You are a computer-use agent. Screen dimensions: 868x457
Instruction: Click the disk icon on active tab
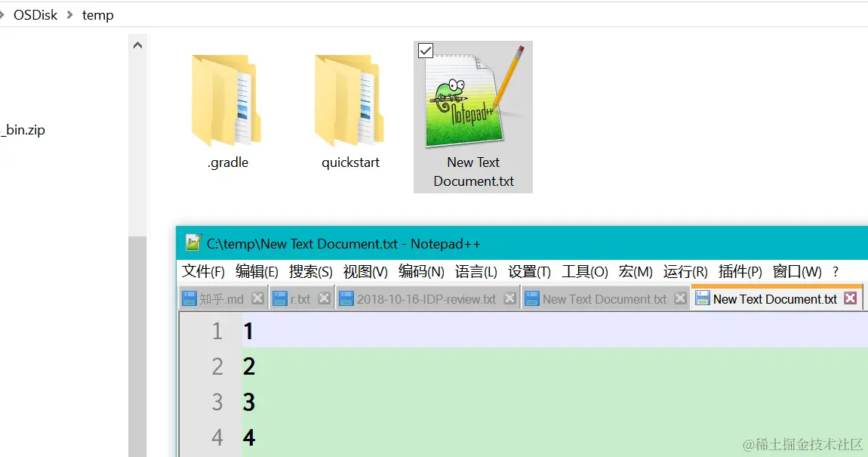703,298
